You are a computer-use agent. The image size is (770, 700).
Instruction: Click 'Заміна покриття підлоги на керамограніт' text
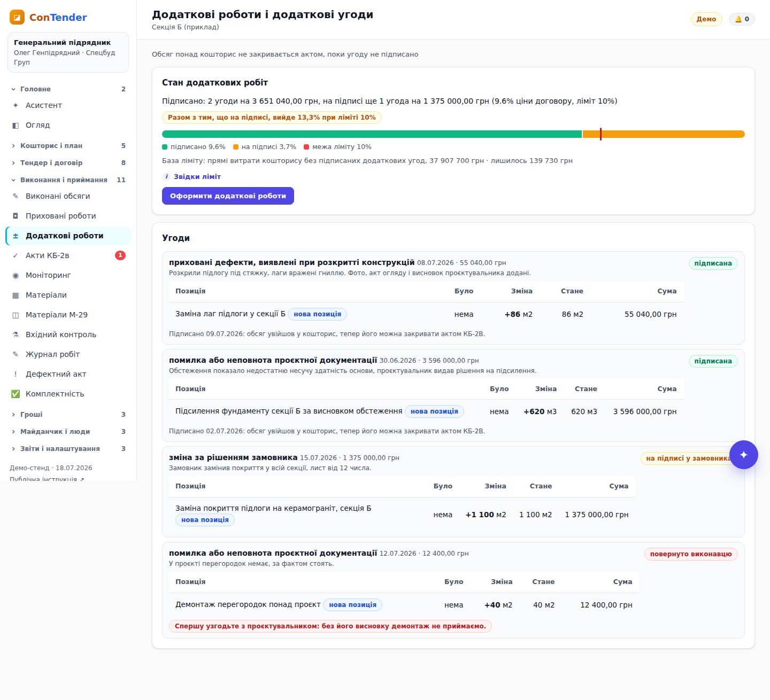(x=273, y=508)
